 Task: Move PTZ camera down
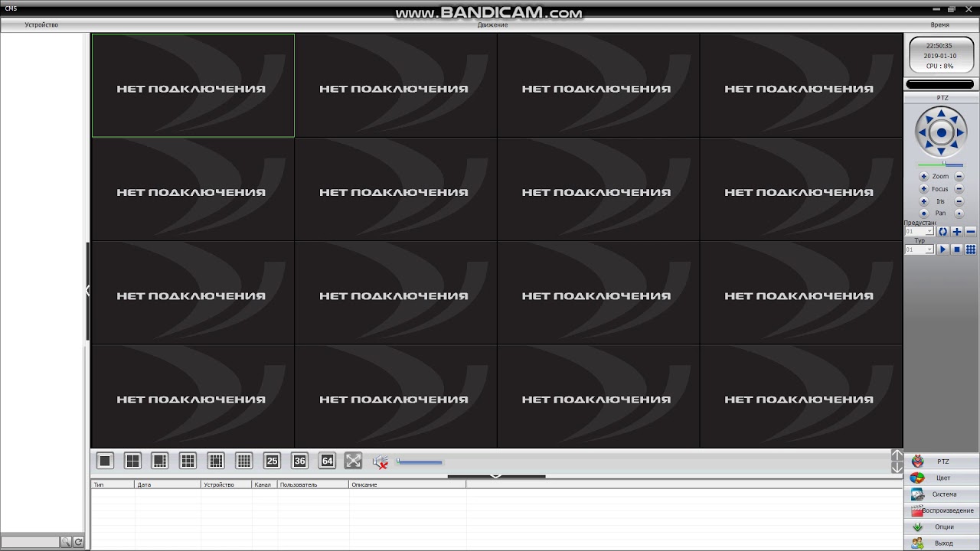942,151
